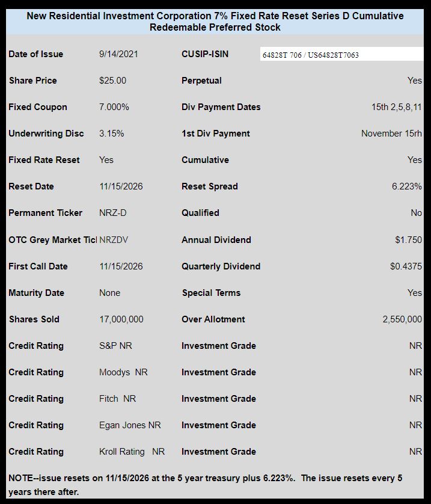The width and height of the screenshot is (431, 504).
Task: Select the CUSIP-ISIN value field
Action: (x=341, y=54)
